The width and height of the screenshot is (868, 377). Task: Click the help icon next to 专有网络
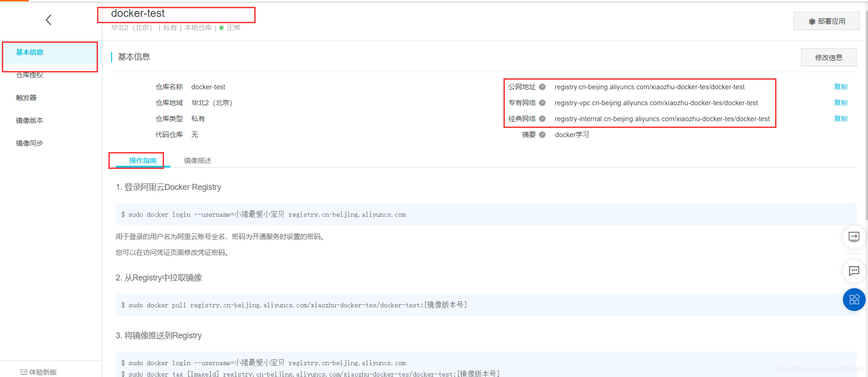pos(542,103)
